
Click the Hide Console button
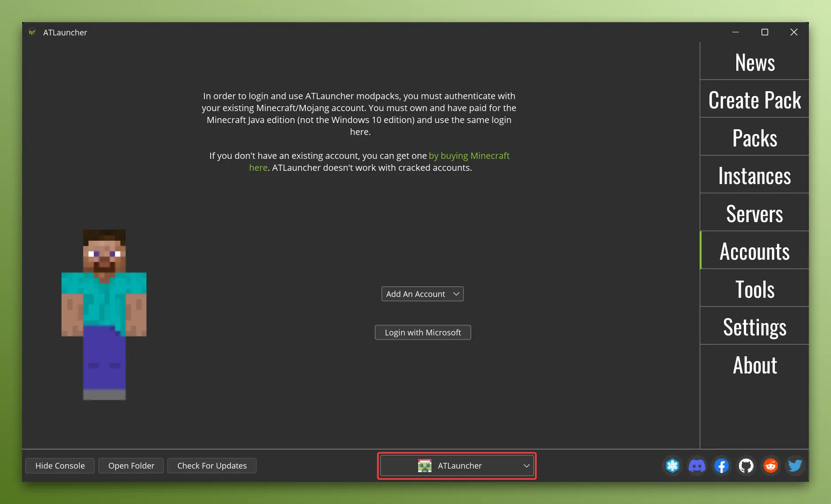tap(59, 466)
